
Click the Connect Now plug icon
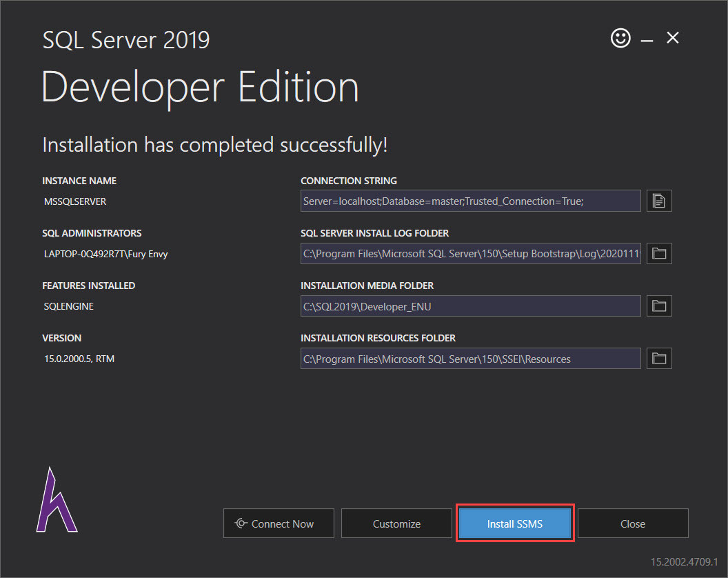(x=241, y=524)
